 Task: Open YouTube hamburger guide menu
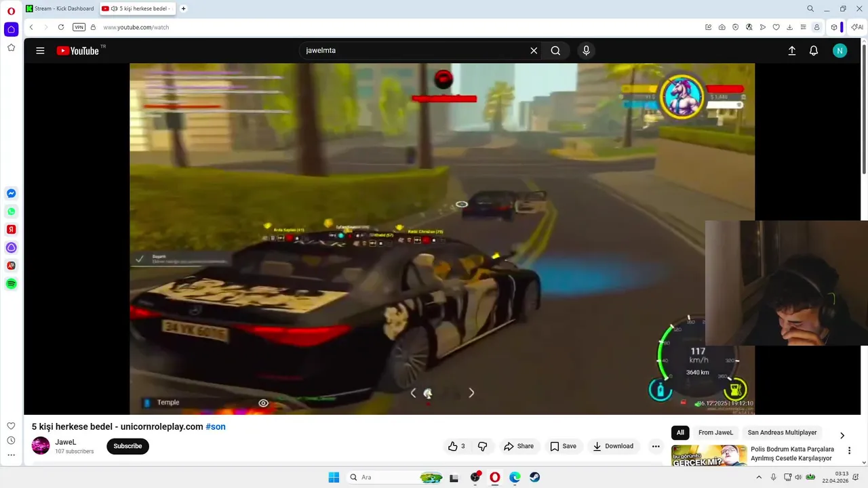[x=40, y=50]
